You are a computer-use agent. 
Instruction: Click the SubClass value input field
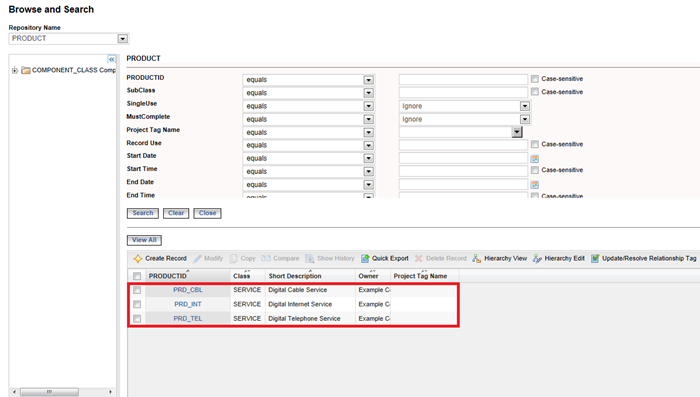463,92
